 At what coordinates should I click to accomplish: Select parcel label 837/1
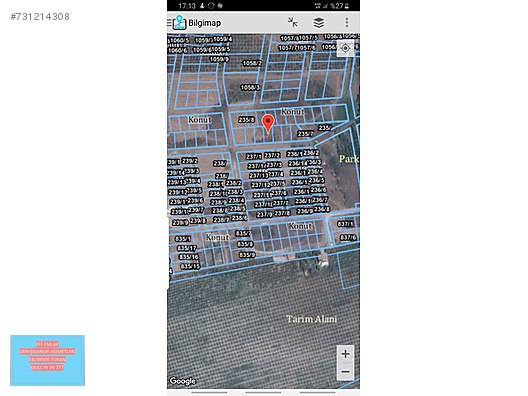click(x=345, y=224)
